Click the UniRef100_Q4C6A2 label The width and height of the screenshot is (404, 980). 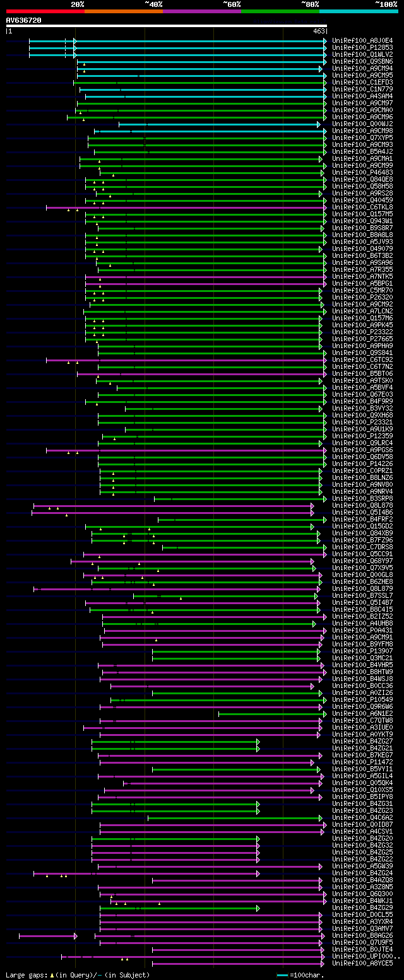pos(362,817)
